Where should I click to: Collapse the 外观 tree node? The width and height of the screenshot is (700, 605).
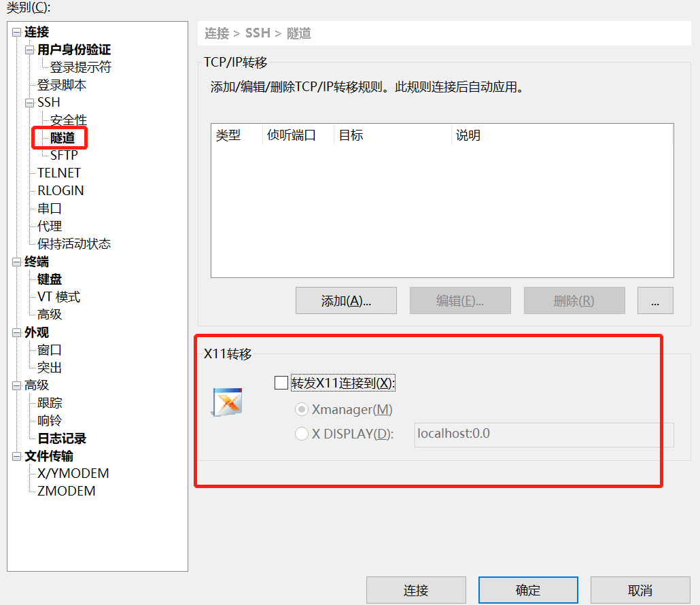click(16, 332)
